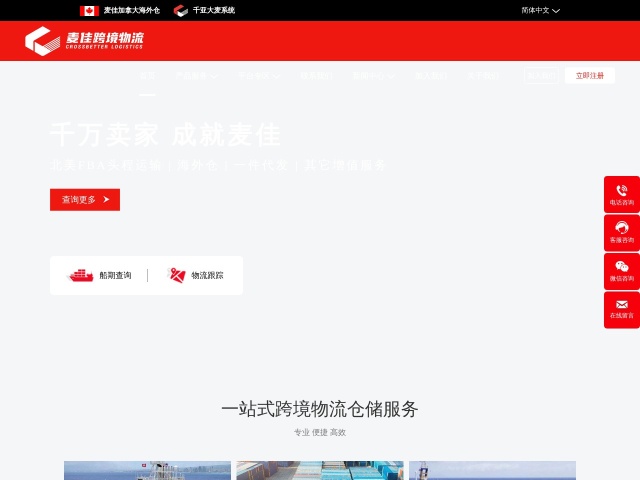Open the 微信咨询 WeChat widget
This screenshot has height=480, width=640.
622,271
